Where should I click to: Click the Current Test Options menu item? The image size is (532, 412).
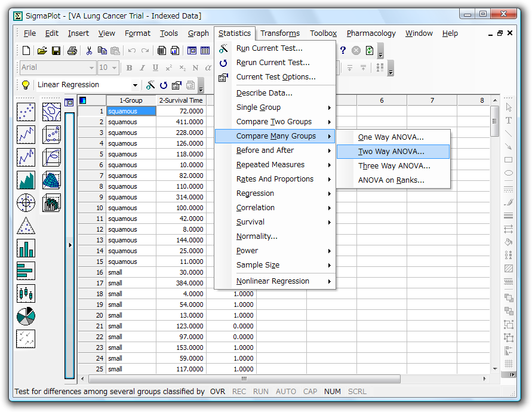pos(275,77)
